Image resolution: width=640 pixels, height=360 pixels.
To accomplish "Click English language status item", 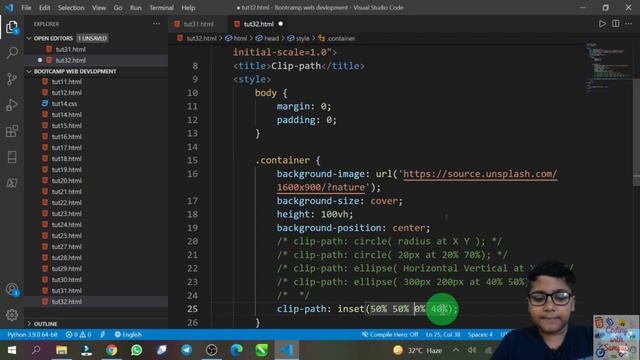I will coord(128,334).
